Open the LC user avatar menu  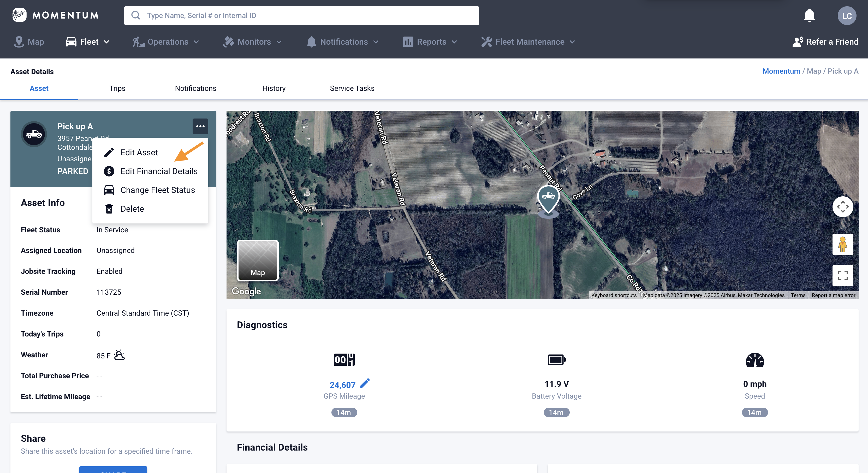846,16
